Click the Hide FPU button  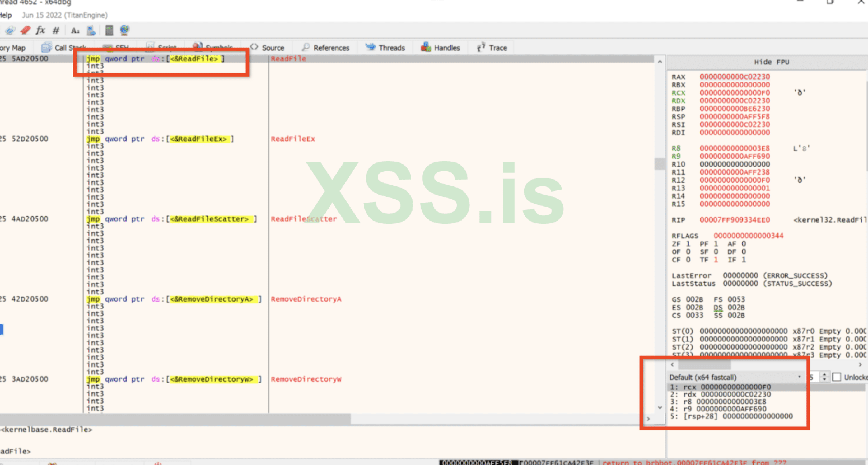point(771,62)
